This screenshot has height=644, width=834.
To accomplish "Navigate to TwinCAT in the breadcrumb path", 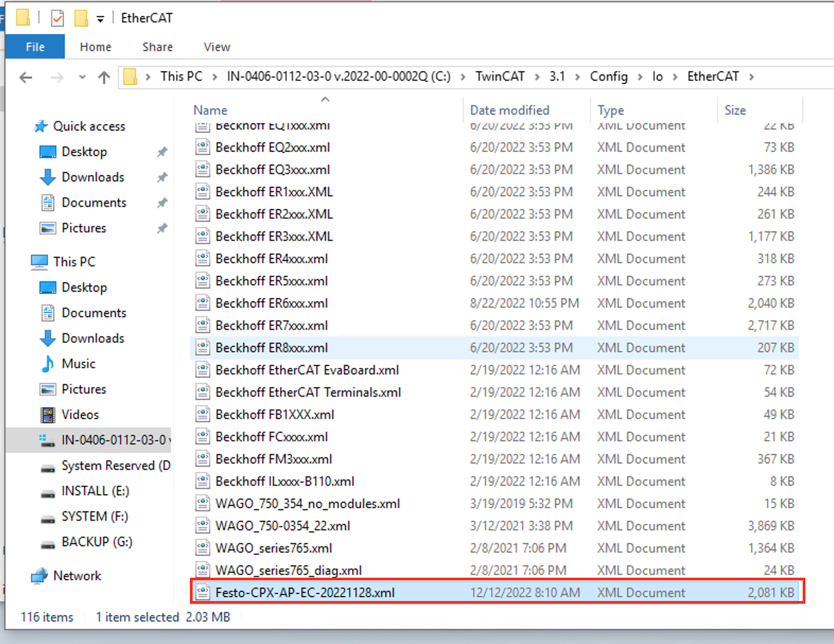I will [x=500, y=76].
